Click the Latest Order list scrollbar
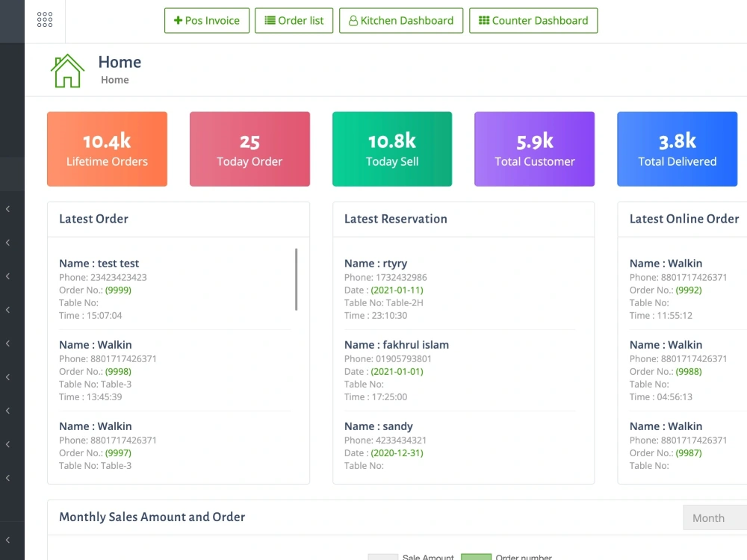 pos(297,279)
